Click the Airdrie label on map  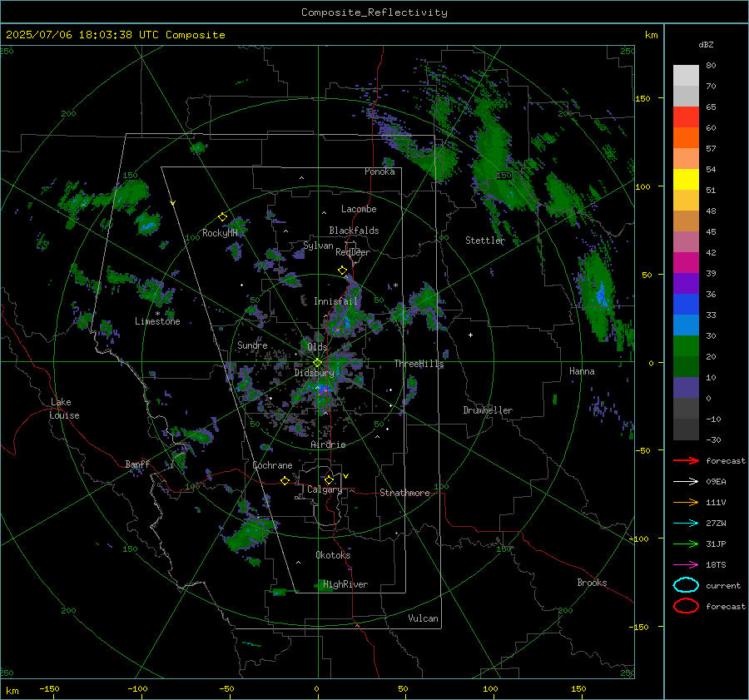[x=328, y=444]
